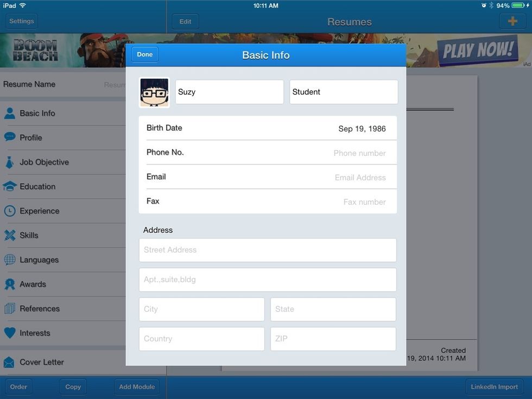Open the Settings panel
This screenshot has width=532, height=399.
(21, 21)
